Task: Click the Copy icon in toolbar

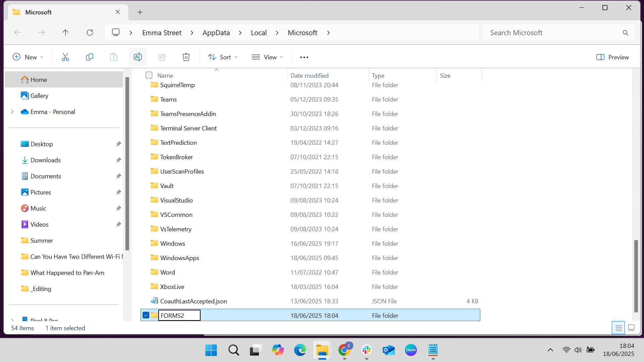Action: tap(89, 57)
